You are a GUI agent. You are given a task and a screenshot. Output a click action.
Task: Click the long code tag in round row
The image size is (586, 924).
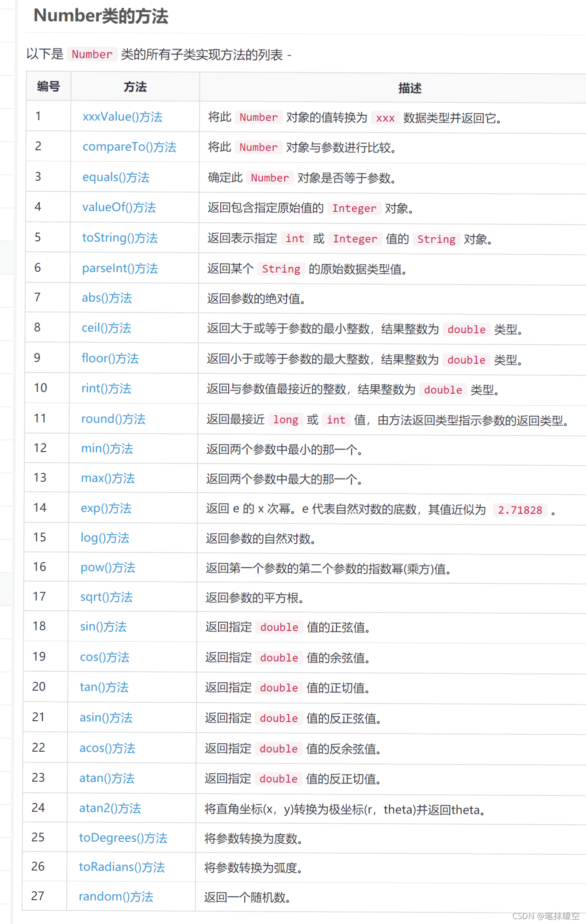tap(286, 419)
